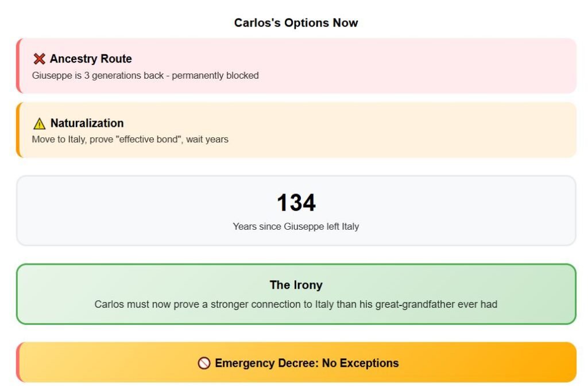Click the Years since Giuseppe left Italy caption
This screenshot has width=588, height=387.
[x=296, y=226]
